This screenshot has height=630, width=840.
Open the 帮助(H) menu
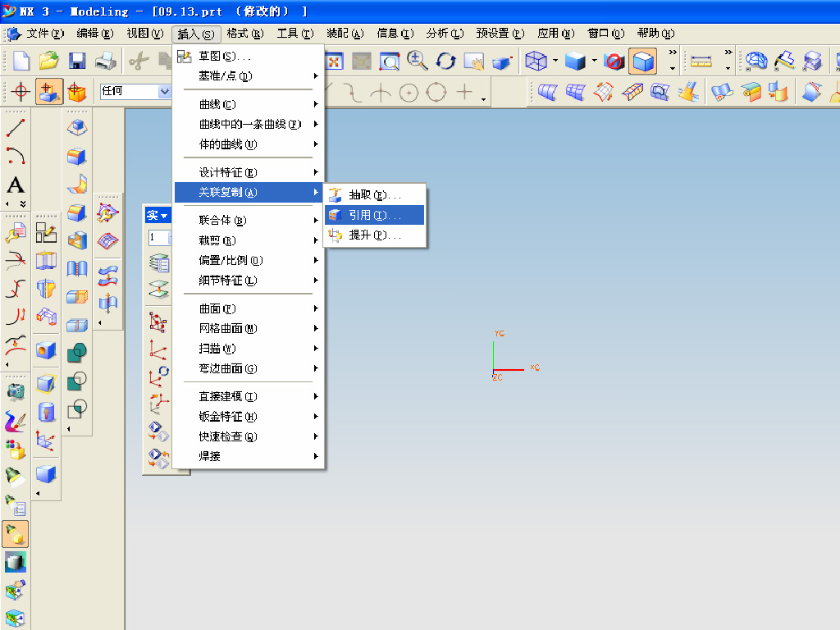coord(655,33)
